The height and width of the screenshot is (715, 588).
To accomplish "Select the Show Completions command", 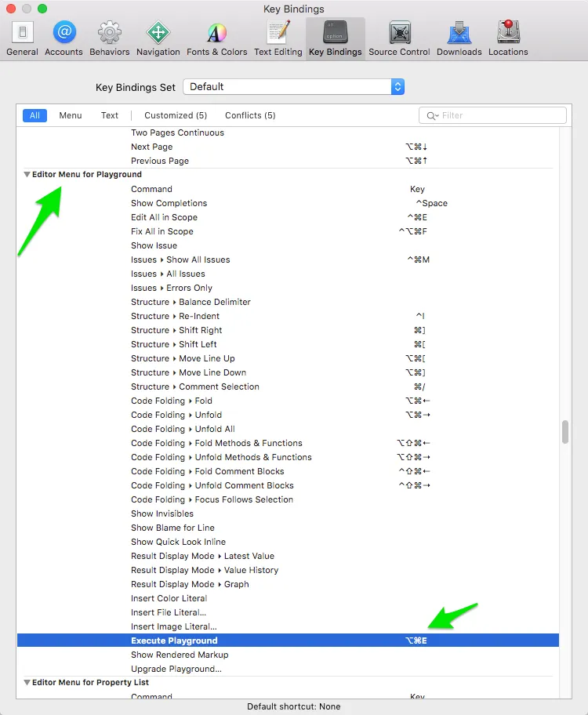I will pos(288,203).
